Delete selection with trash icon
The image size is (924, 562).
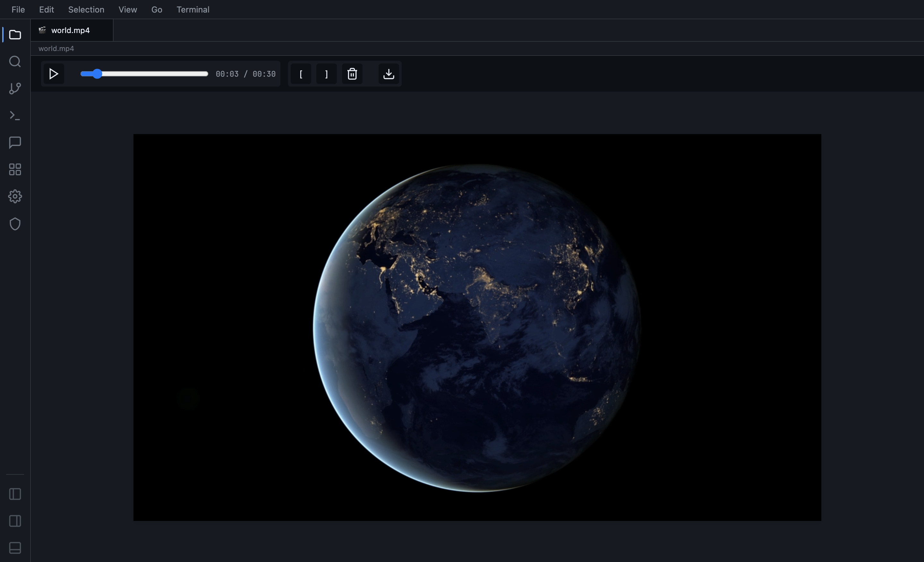(x=352, y=74)
